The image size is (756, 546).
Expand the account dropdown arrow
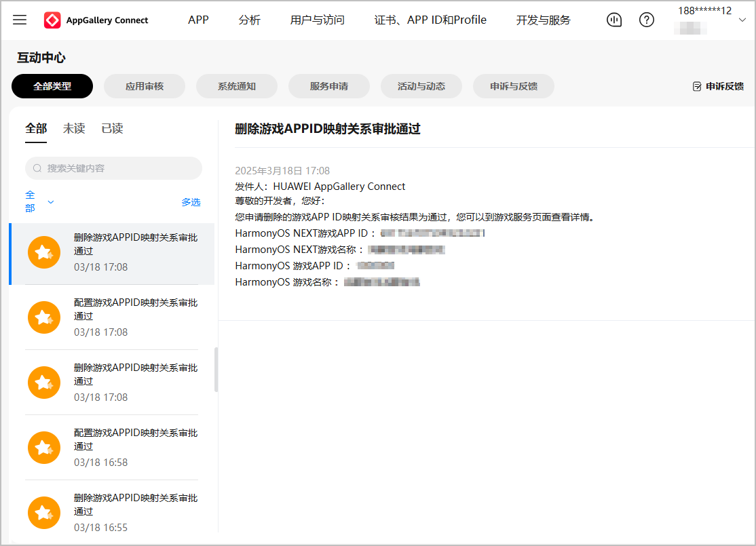[x=741, y=20]
